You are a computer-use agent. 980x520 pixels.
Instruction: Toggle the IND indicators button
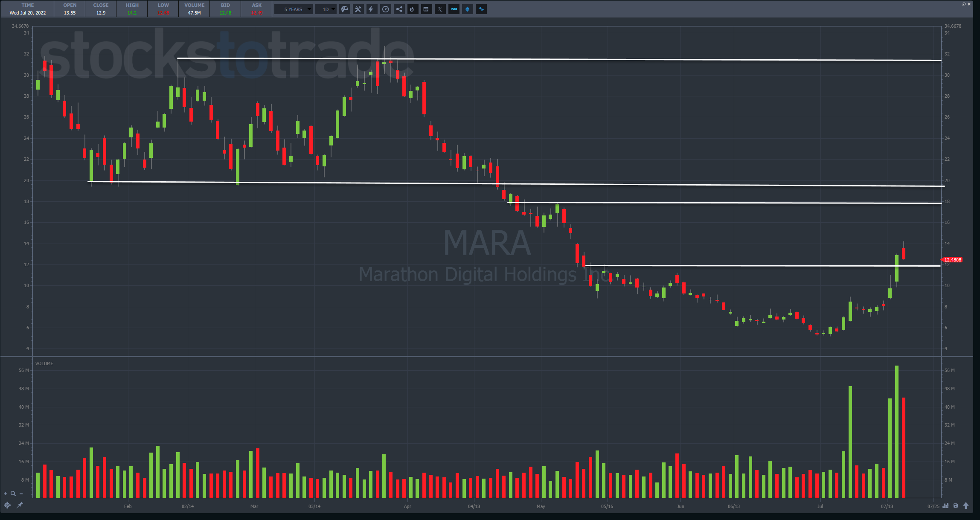[454, 9]
